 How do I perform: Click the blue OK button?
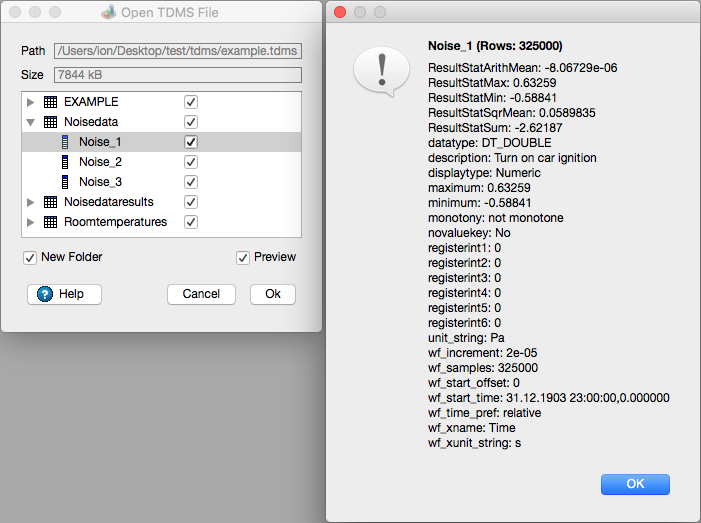[635, 484]
